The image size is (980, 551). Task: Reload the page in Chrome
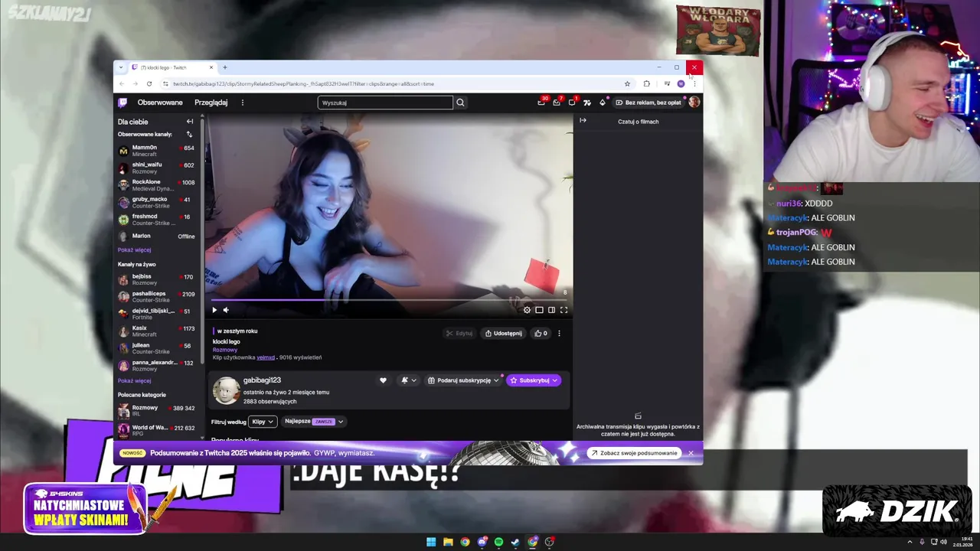(149, 83)
